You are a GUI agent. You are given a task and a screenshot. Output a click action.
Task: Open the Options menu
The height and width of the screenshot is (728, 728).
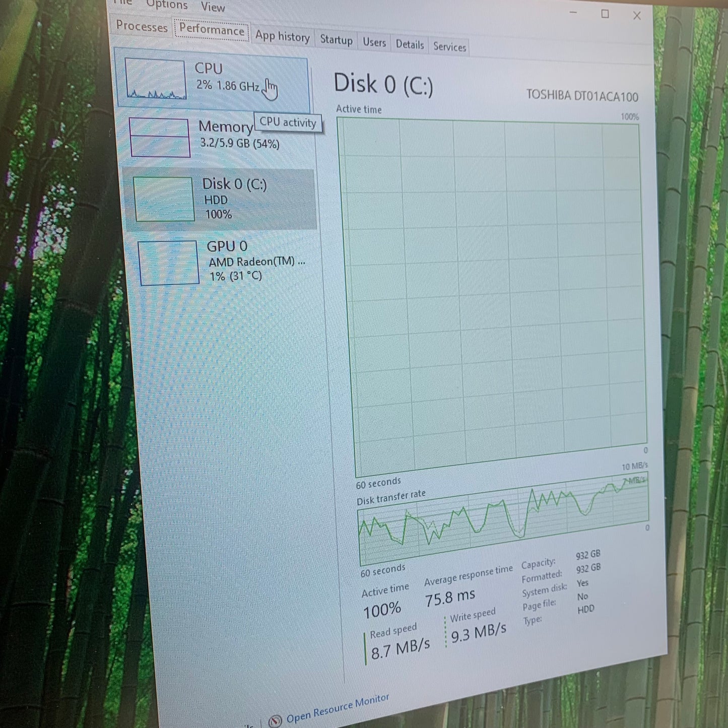tap(167, 6)
